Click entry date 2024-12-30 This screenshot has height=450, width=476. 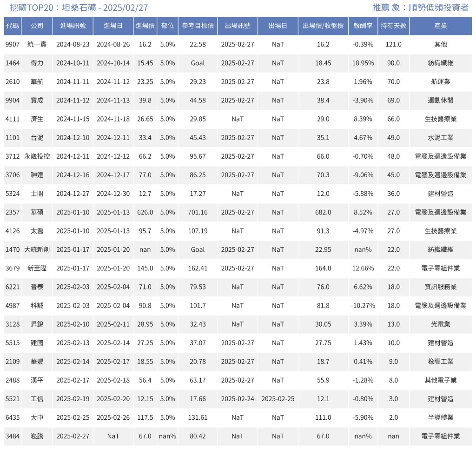[113, 194]
